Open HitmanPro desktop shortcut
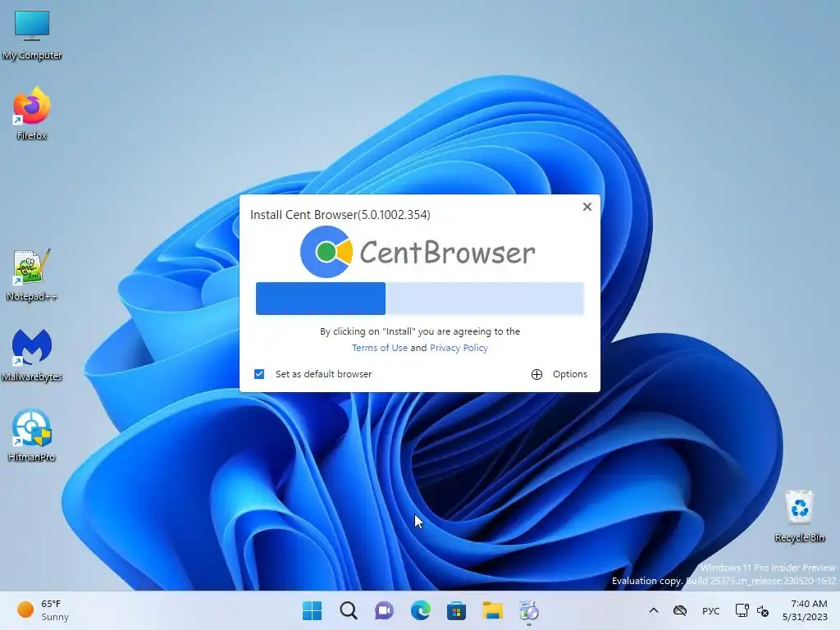 32,436
